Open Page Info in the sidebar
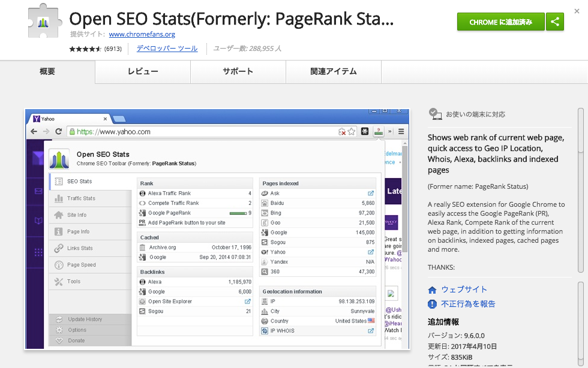 (x=91, y=231)
